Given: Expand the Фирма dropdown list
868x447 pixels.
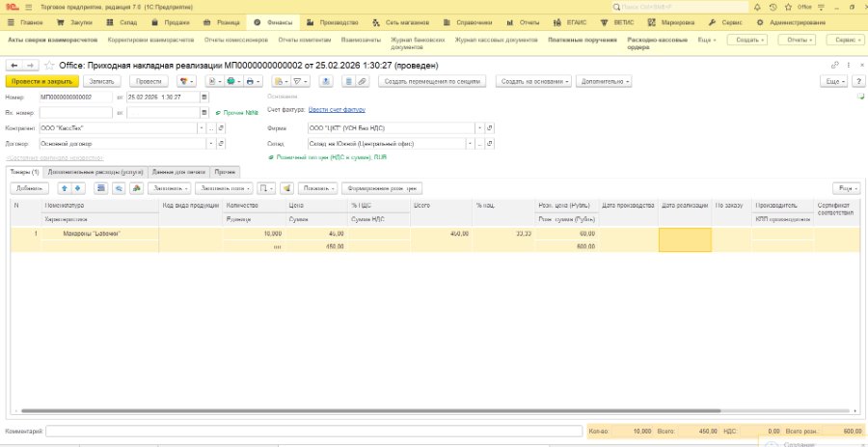Looking at the screenshot, I should click(479, 128).
